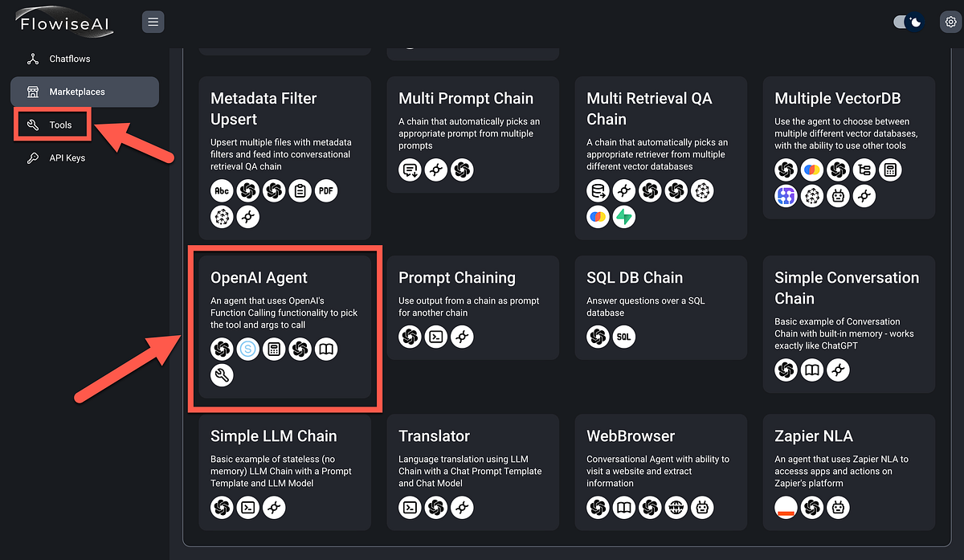The height and width of the screenshot is (560, 964).
Task: Click the globe icon on WebBrowser card
Action: point(676,507)
